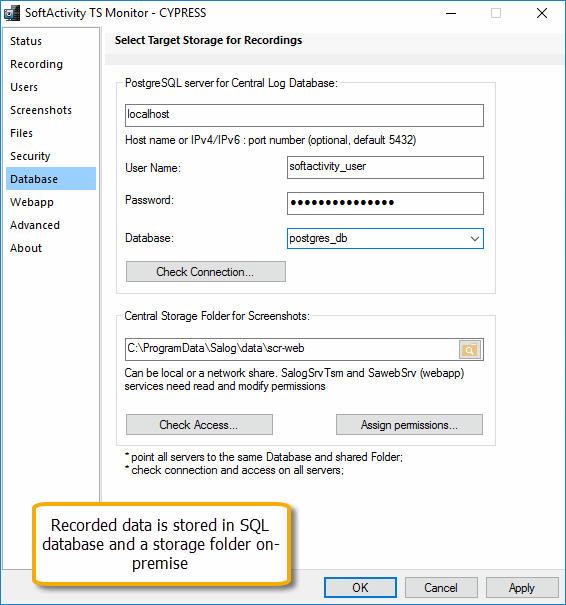Viewport: 566px width, 605px height.
Task: Open the Status section
Action: click(26, 41)
